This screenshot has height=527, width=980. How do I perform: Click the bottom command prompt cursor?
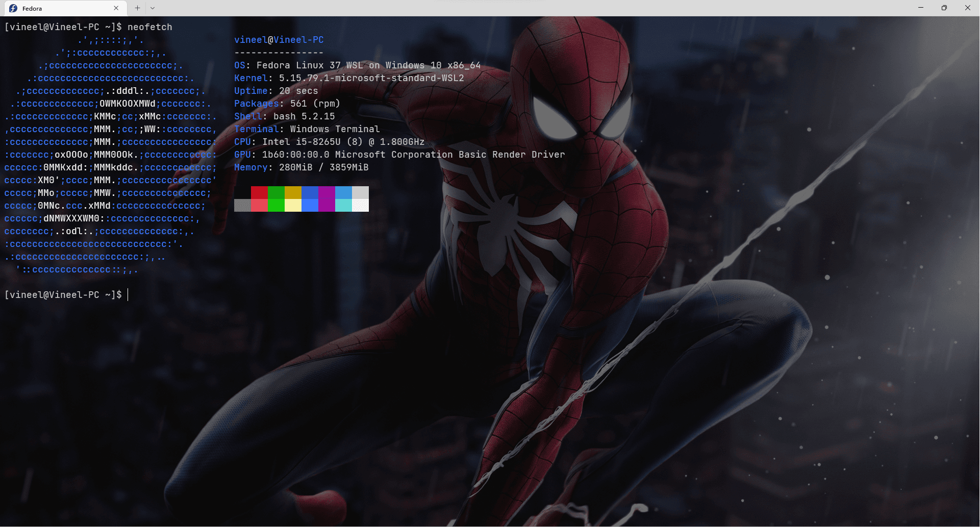tap(128, 295)
